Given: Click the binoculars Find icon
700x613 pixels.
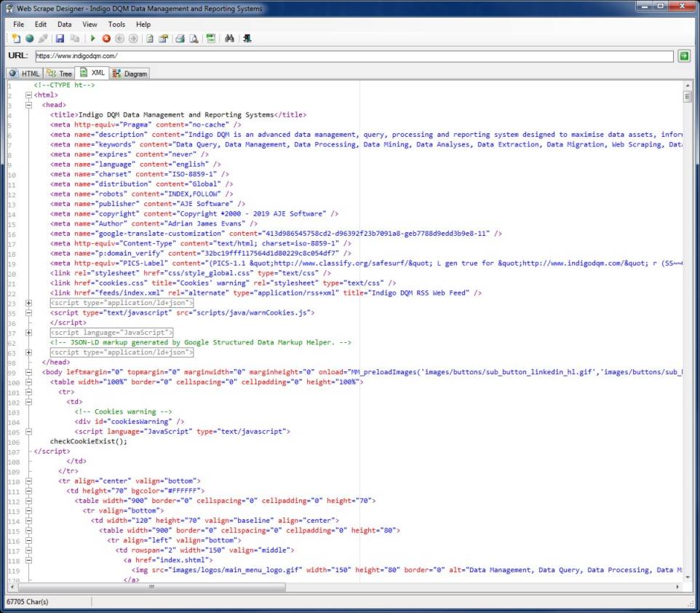Looking at the screenshot, I should (x=229, y=39).
